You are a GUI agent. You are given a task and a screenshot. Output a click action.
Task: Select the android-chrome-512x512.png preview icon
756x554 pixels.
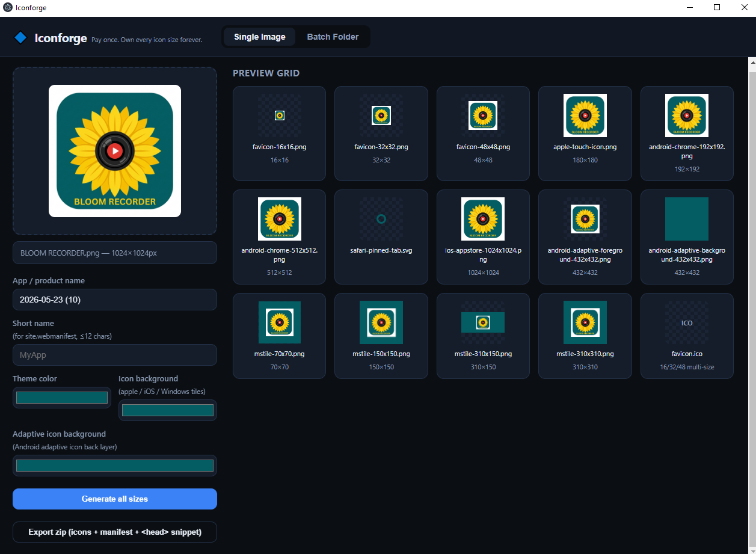pyautogui.click(x=280, y=219)
